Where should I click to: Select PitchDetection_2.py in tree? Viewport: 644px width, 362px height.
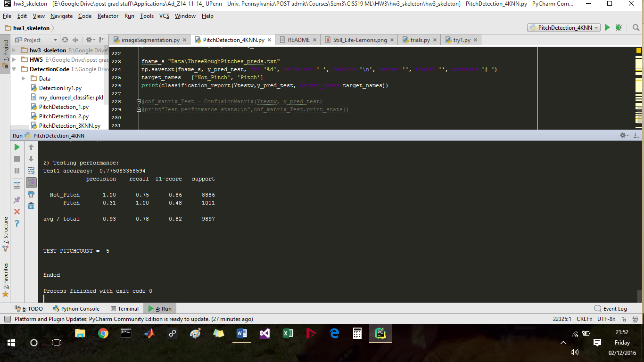[x=64, y=116]
